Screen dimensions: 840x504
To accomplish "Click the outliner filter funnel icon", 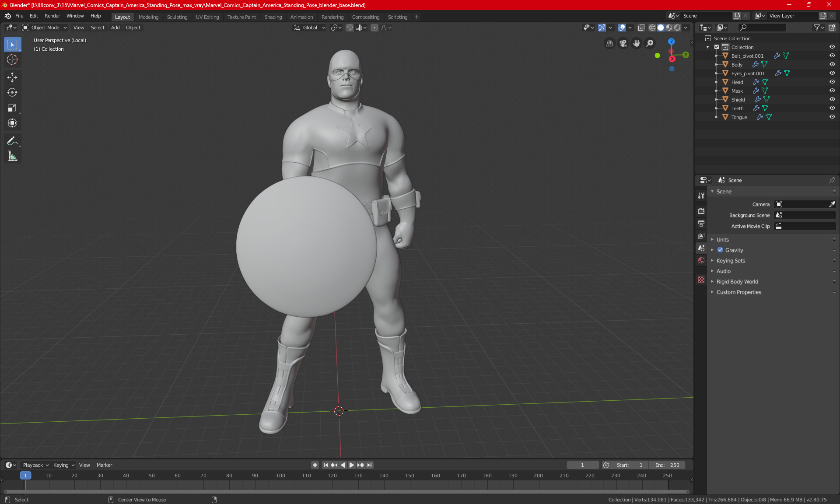I will pyautogui.click(x=816, y=28).
